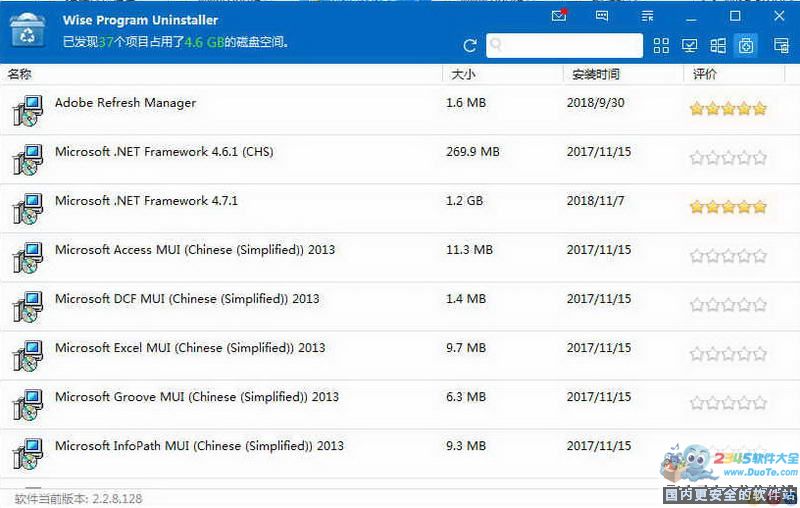Focus the program search box
Image resolution: width=800 pixels, height=508 pixels.
click(x=564, y=45)
